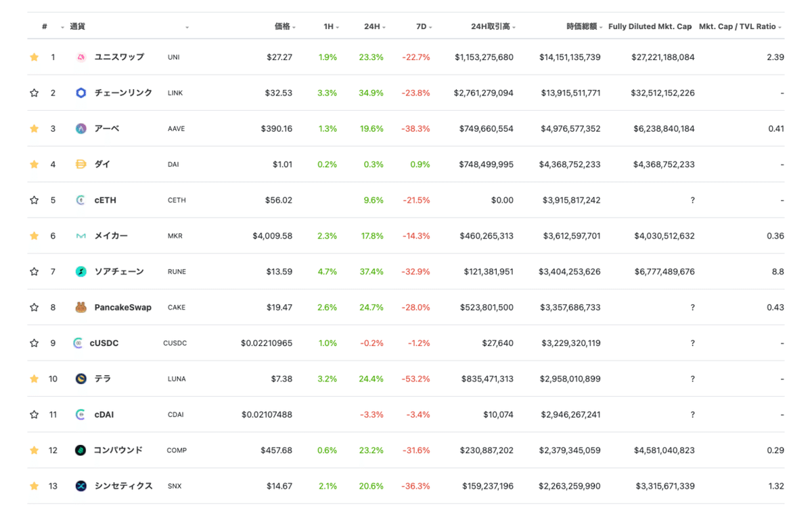The width and height of the screenshot is (812, 505).
Task: Click the Synthetix coin logo
Action: point(83,485)
